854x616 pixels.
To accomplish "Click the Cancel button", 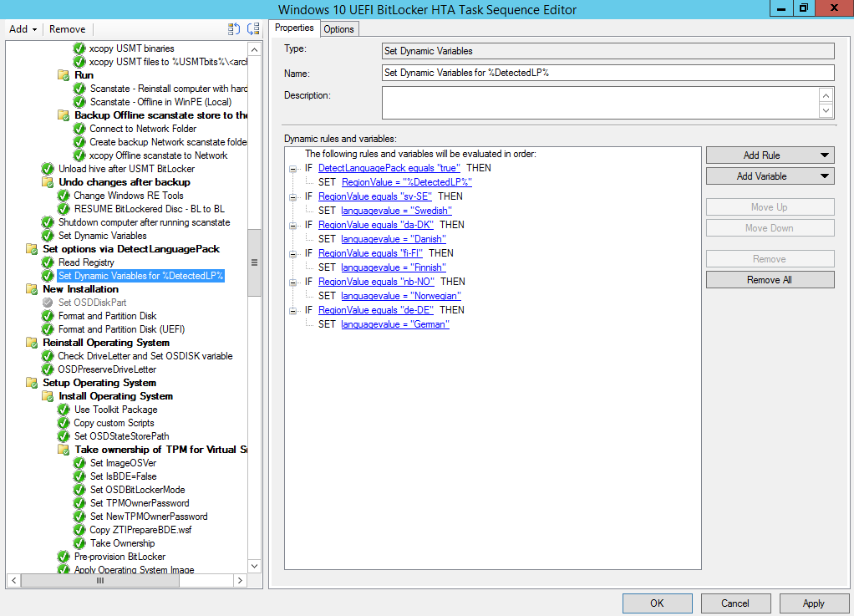I will tap(735, 603).
